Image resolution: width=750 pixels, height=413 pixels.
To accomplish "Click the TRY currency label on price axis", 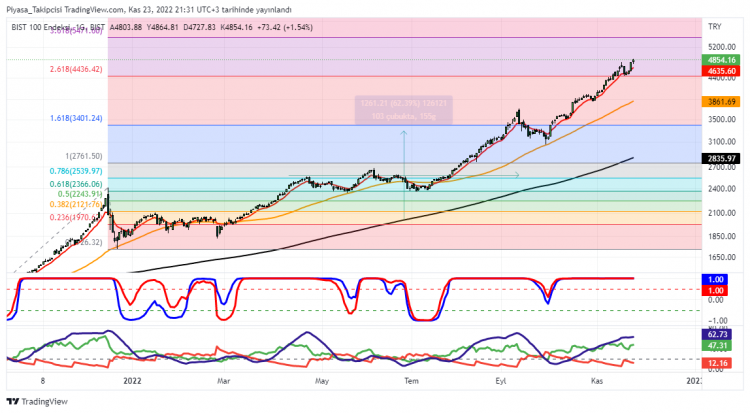I will coord(715,26).
